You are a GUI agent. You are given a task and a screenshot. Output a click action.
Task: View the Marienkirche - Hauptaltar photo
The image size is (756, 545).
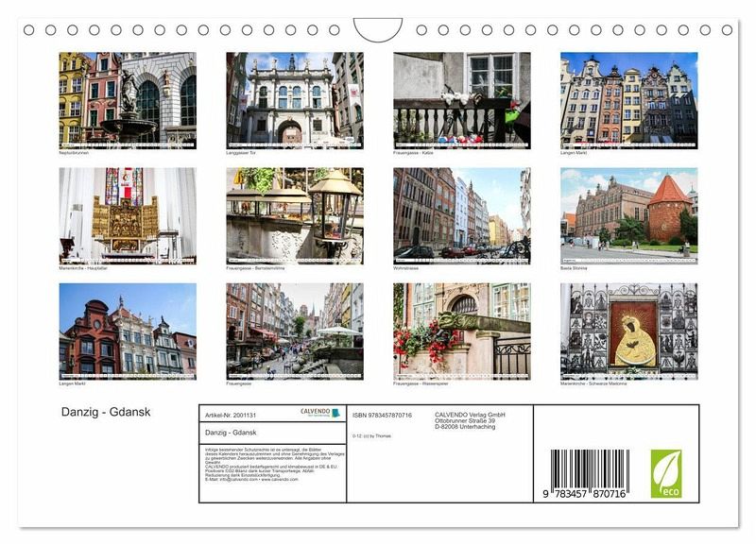(x=128, y=214)
